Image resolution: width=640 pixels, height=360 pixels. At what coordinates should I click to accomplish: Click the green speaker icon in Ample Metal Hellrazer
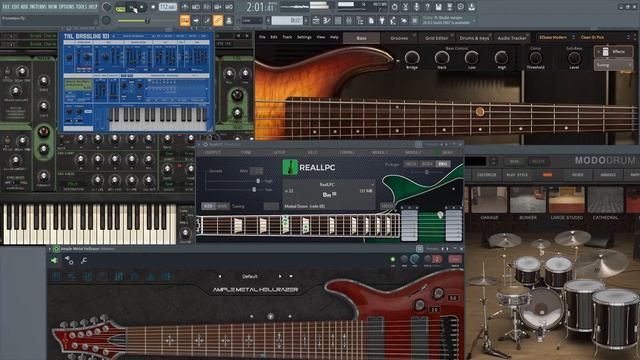point(54,260)
